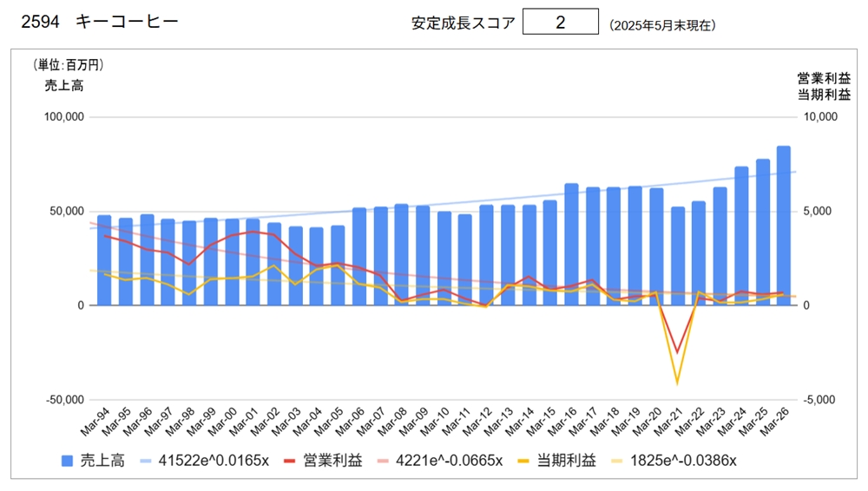
Task: Click the Mar-16 sales bar
Action: click(x=571, y=244)
